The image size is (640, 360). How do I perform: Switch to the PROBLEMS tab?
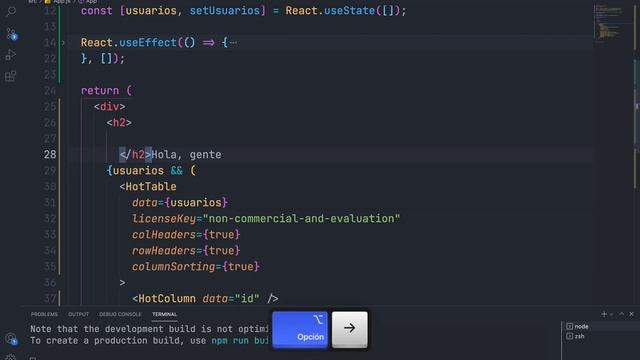click(x=44, y=314)
